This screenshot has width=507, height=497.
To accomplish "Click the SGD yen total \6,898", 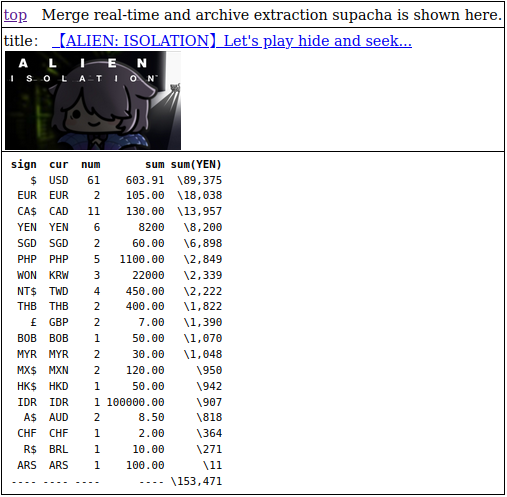I will pos(203,243).
